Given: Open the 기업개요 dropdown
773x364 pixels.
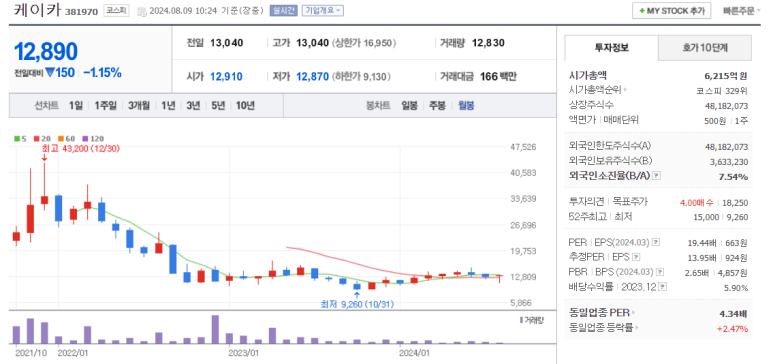Looking at the screenshot, I should 322,11.
